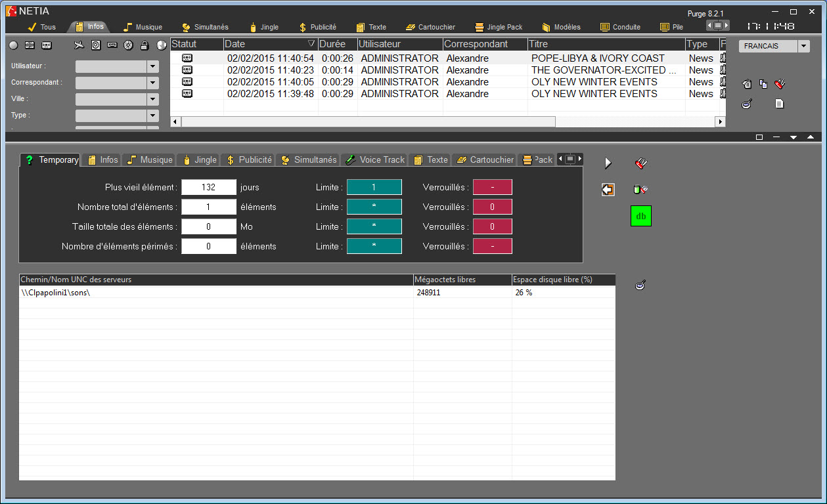Click the green db database icon

point(640,216)
